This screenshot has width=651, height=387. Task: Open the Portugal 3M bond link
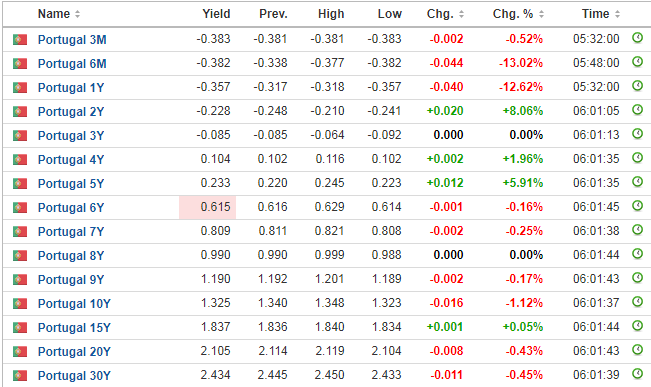point(72,40)
